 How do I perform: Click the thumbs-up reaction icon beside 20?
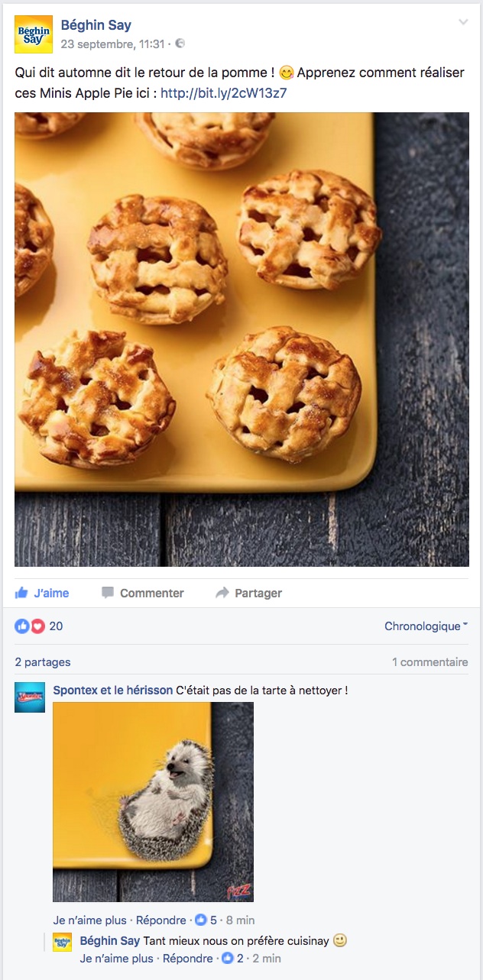pyautogui.click(x=21, y=626)
